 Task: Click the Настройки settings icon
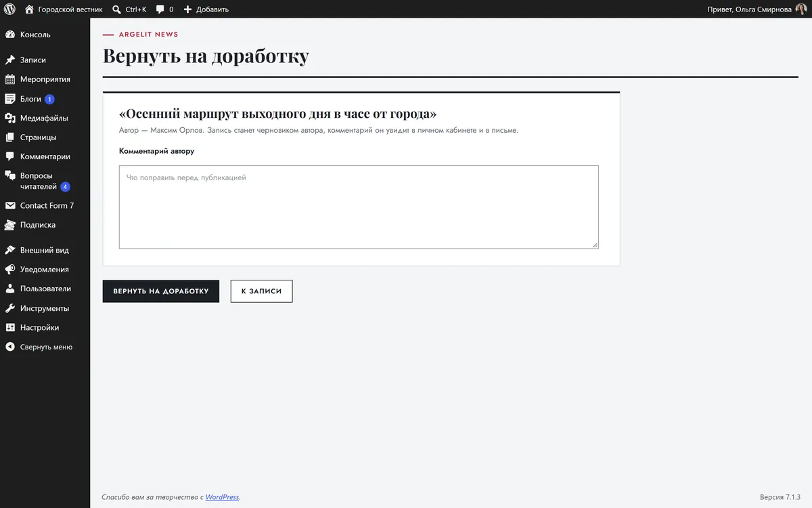(x=10, y=328)
